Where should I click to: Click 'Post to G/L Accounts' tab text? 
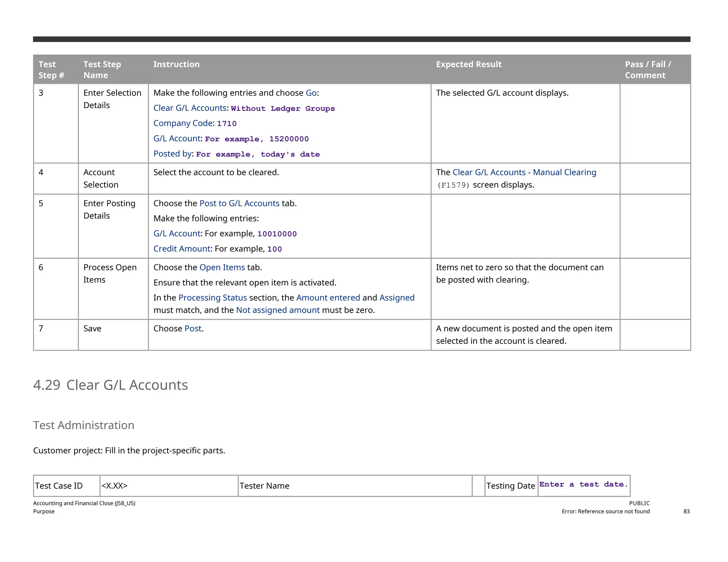point(239,203)
